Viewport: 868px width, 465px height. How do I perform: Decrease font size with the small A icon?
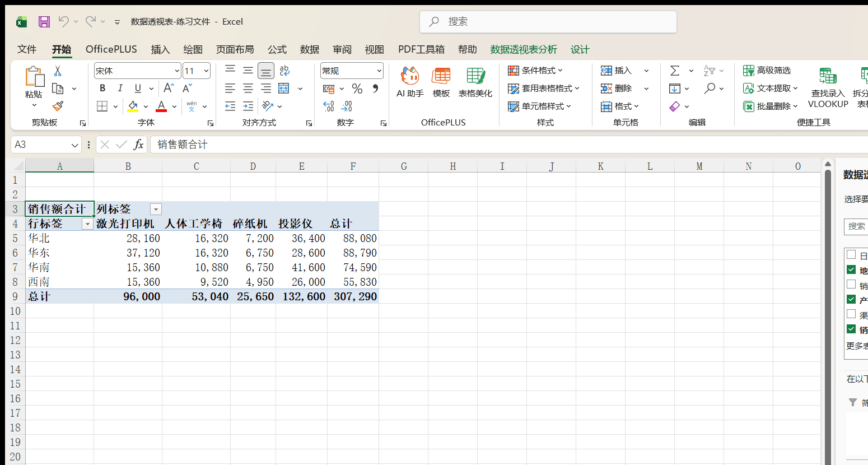click(x=187, y=88)
